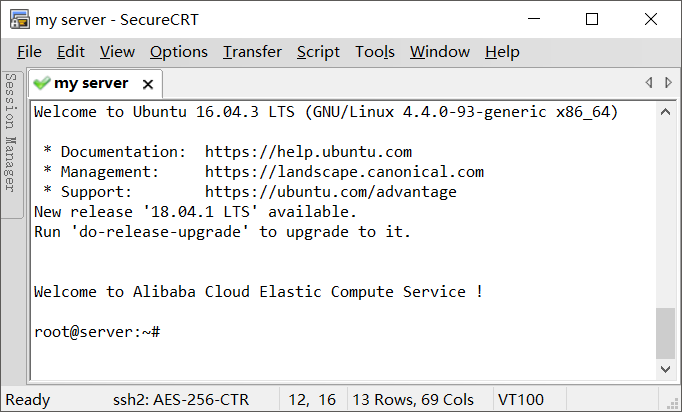Open the Options menu
The width and height of the screenshot is (682, 412).
[x=179, y=52]
